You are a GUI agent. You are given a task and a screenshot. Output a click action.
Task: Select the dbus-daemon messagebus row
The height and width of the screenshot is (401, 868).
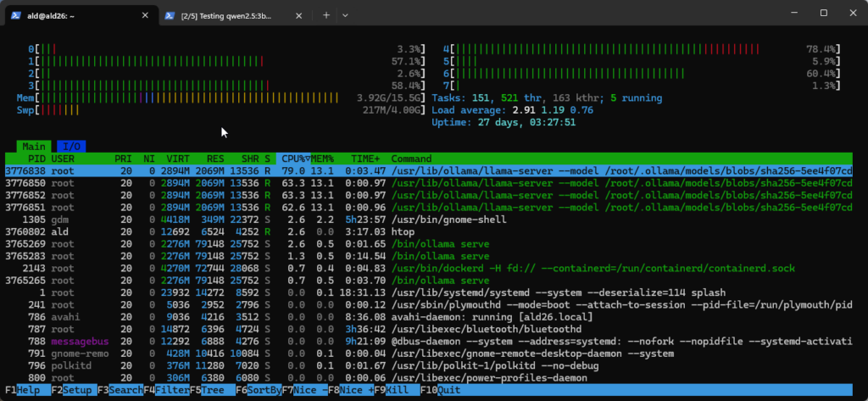coord(429,341)
